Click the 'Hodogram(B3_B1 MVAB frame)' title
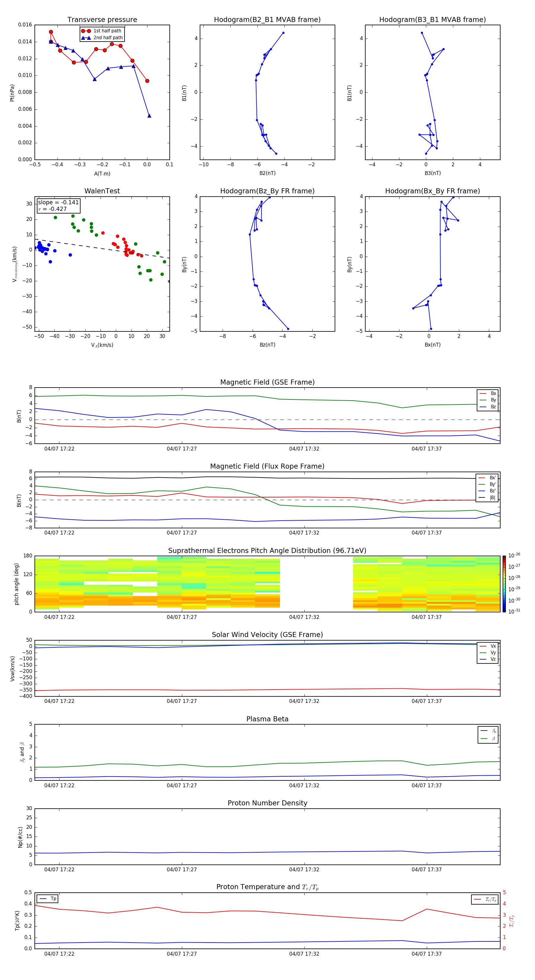 point(432,19)
